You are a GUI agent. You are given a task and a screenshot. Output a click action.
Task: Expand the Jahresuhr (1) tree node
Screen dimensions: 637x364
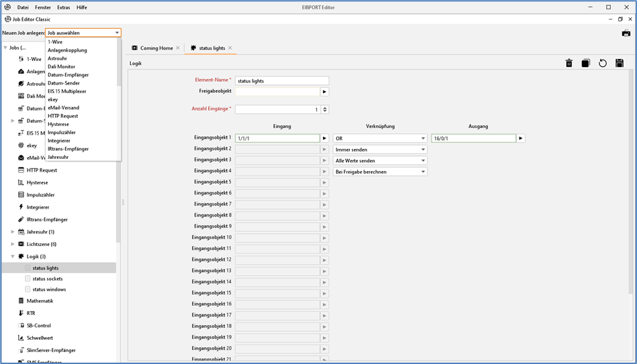(x=13, y=232)
